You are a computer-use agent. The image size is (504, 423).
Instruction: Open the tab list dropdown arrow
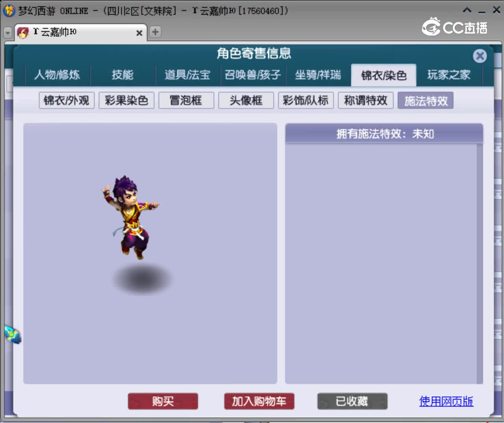[7, 33]
